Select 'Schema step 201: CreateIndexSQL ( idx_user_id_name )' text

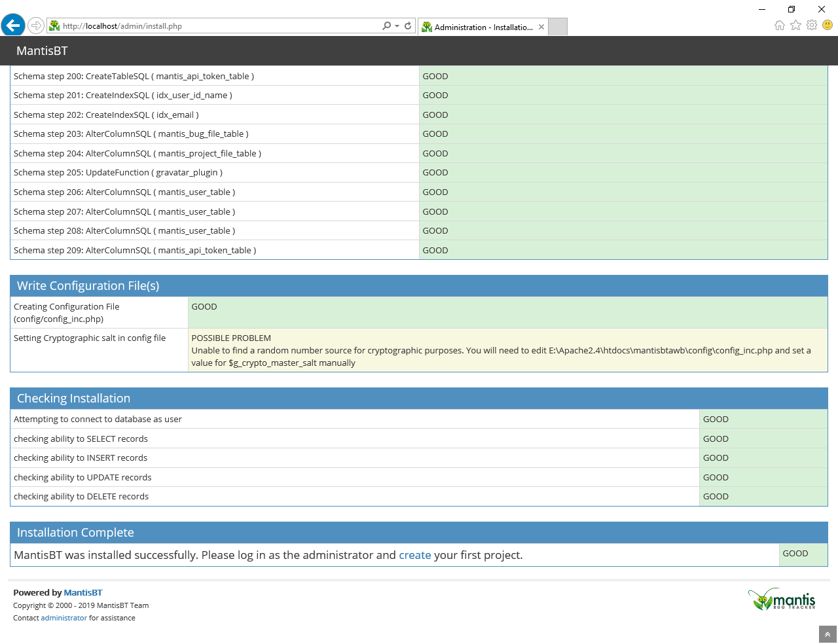(123, 96)
